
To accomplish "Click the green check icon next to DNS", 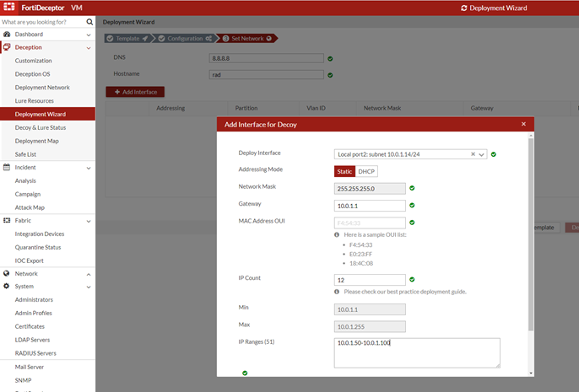I will coord(330,59).
